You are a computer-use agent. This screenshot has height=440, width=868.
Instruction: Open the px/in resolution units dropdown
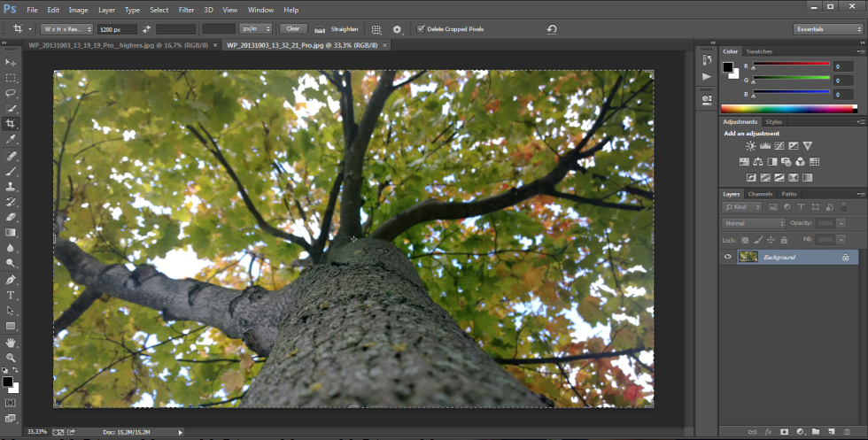tap(256, 29)
